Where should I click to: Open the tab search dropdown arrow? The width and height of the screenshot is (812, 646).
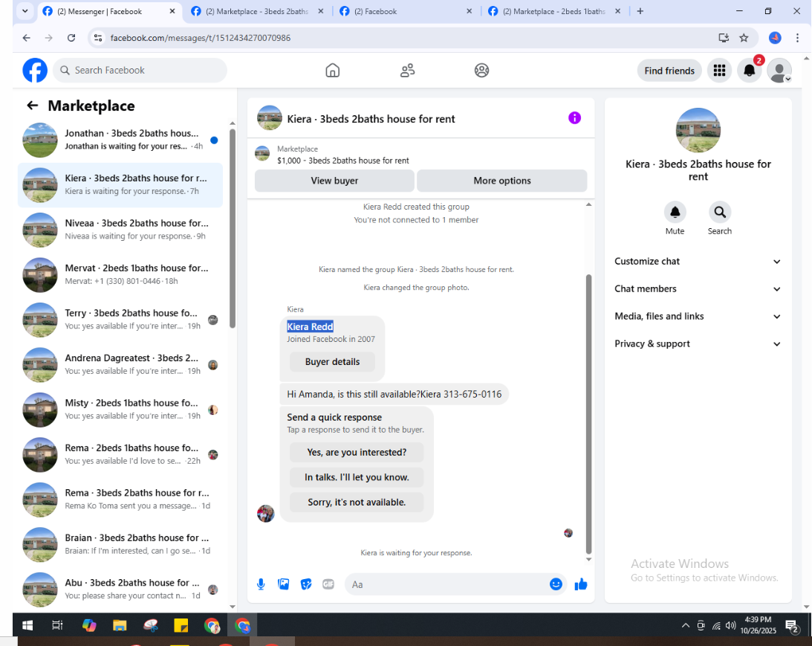[25, 11]
